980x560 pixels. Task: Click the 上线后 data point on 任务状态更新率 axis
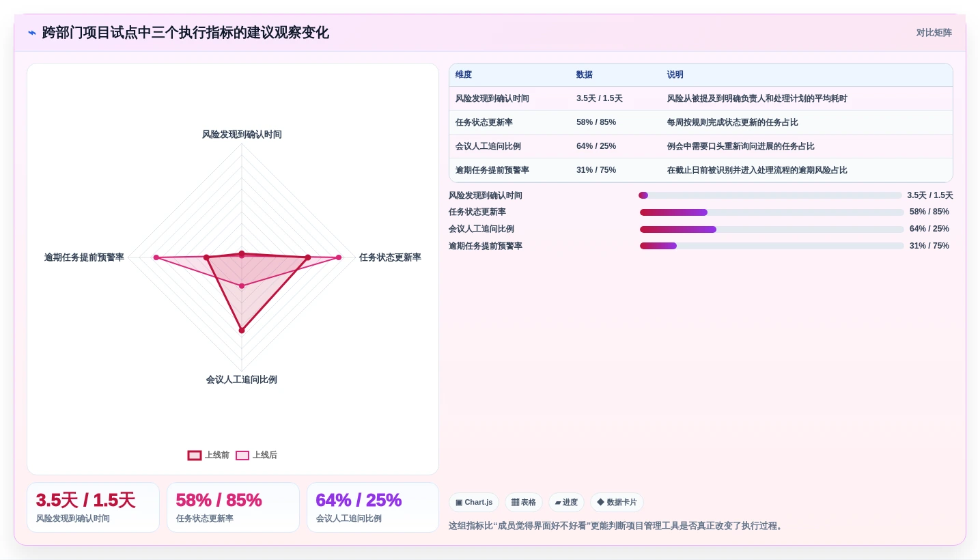point(339,257)
